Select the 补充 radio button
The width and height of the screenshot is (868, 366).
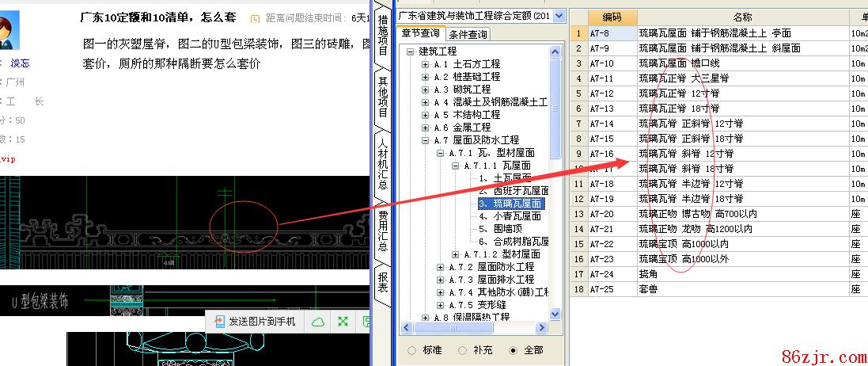coord(461,349)
